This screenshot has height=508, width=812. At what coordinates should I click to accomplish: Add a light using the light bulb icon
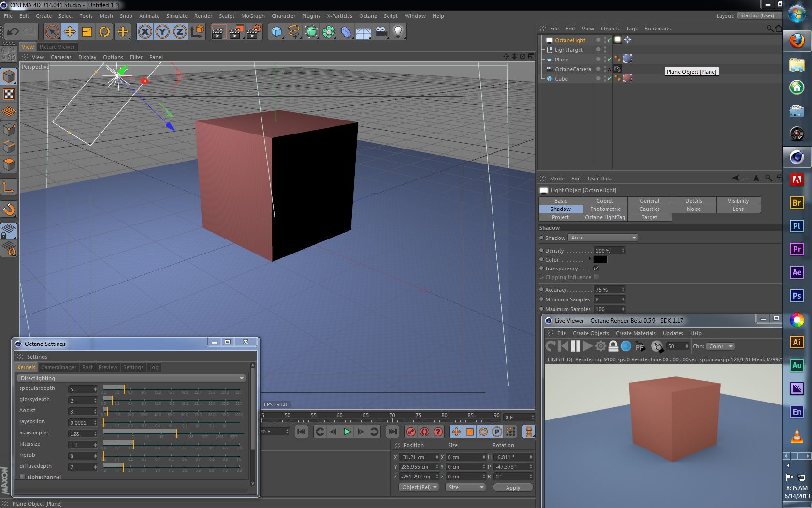click(398, 32)
